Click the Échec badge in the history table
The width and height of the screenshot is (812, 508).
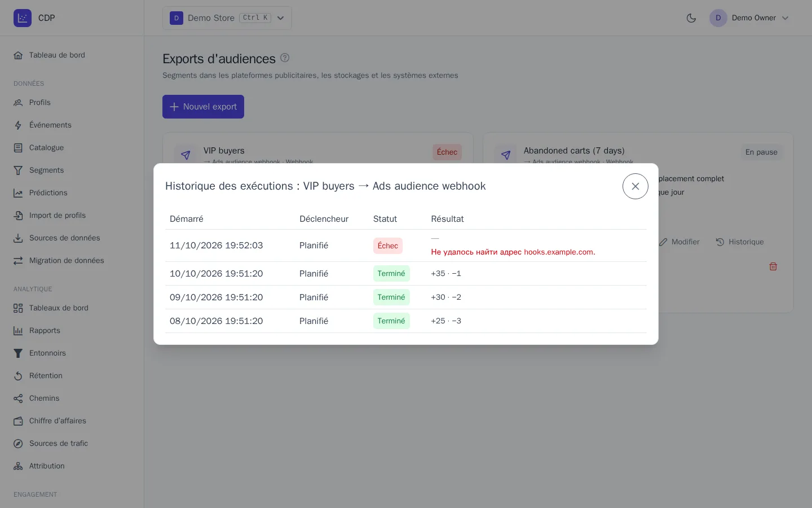tap(388, 246)
